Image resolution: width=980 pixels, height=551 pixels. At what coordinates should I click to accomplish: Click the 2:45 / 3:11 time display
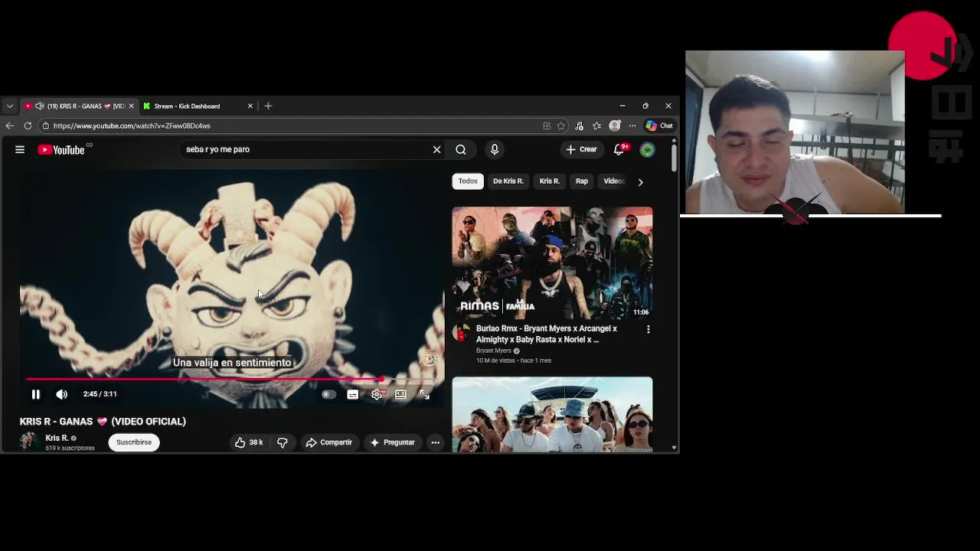(100, 394)
